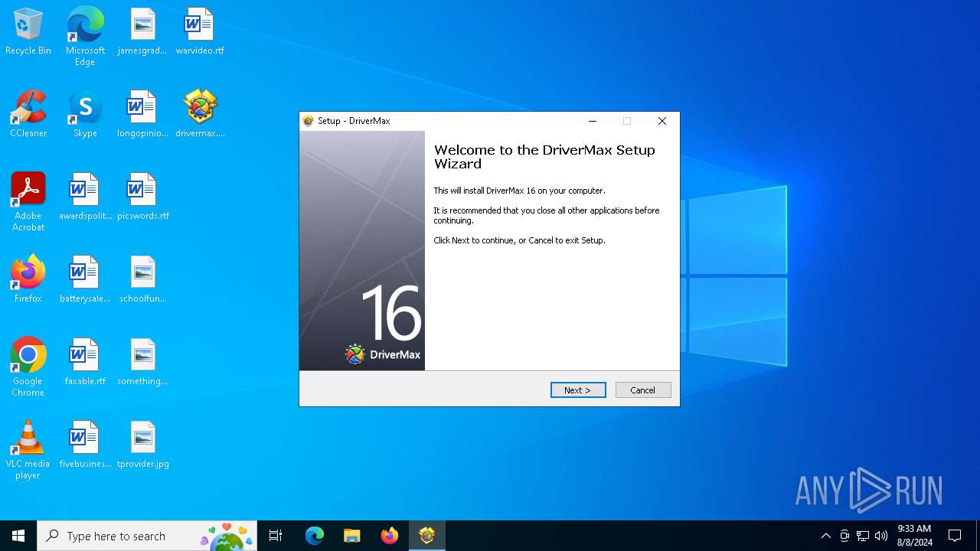
Task: Select the tprovider.jpg image file icon
Action: pos(142,445)
